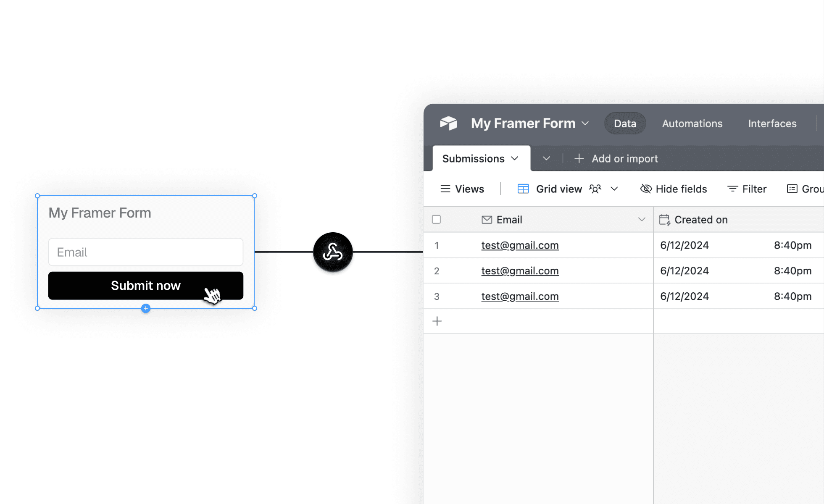Click the Email column header label
The height and width of the screenshot is (504, 824).
[x=509, y=220]
